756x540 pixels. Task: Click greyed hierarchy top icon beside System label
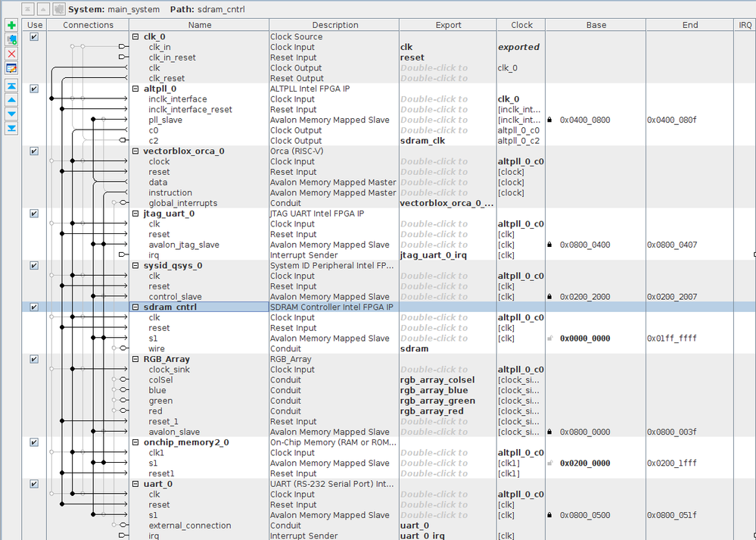pyautogui.click(x=29, y=8)
